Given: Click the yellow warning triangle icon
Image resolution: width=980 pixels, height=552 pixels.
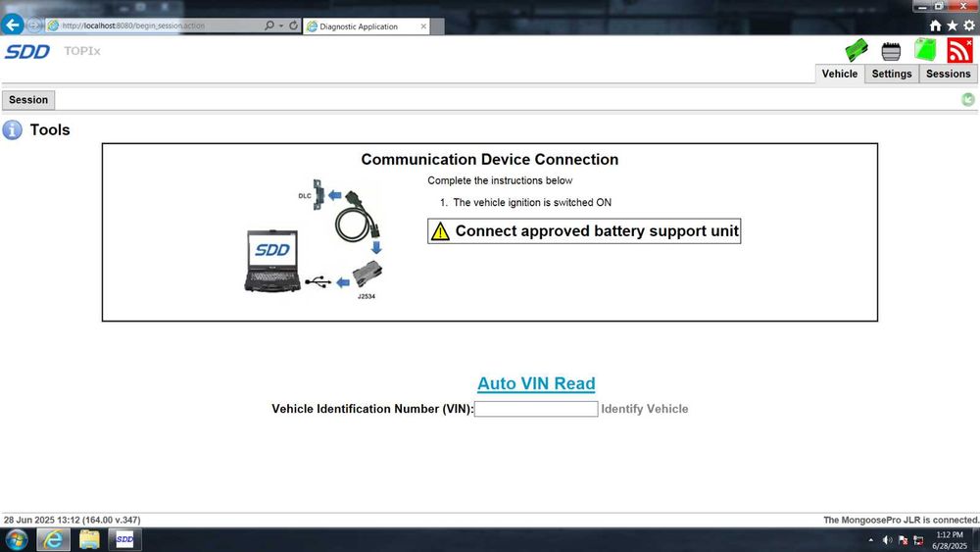Looking at the screenshot, I should (x=441, y=231).
